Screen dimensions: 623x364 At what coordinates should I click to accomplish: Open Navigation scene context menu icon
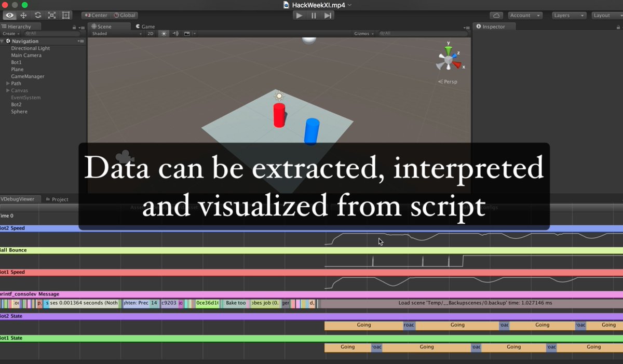[80, 41]
